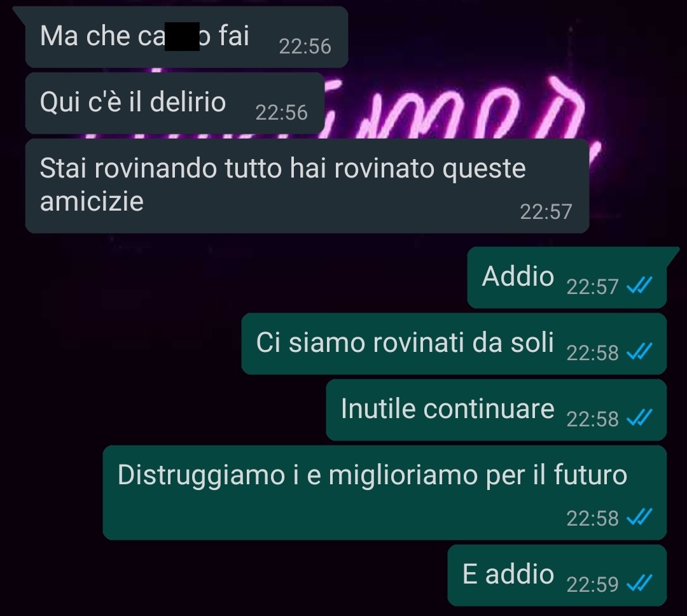The width and height of the screenshot is (687, 616).
Task: Select the 'Inutile continuare' message bubble
Action: tap(496, 410)
